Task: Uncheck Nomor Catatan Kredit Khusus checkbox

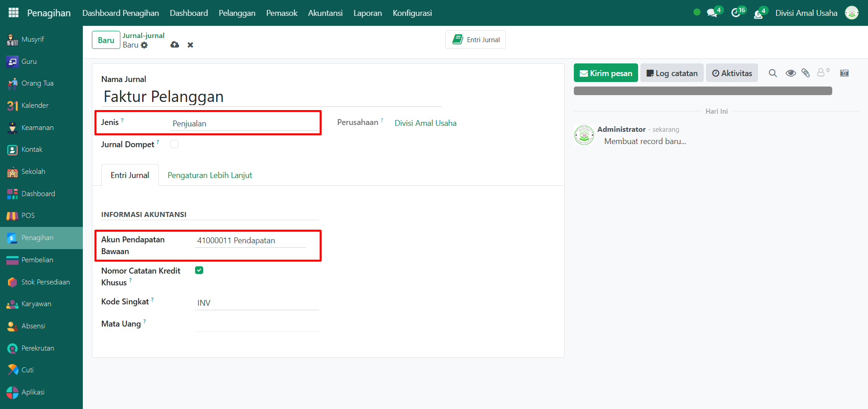Action: (199, 270)
